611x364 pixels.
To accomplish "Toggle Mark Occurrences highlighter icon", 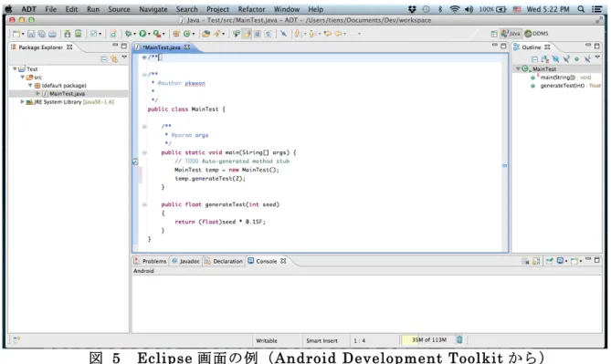I will coord(248,34).
